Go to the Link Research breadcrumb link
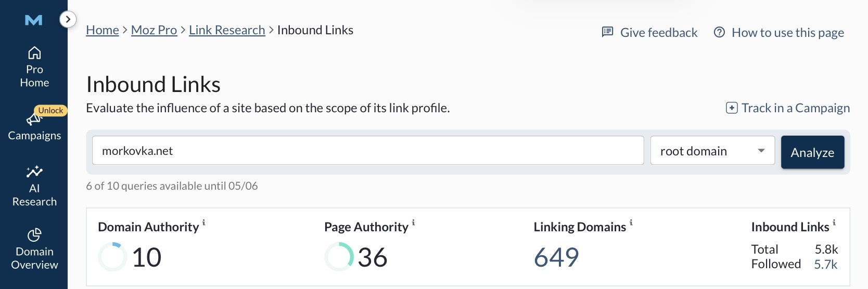Viewport: 868px width, 289px height. click(x=227, y=30)
